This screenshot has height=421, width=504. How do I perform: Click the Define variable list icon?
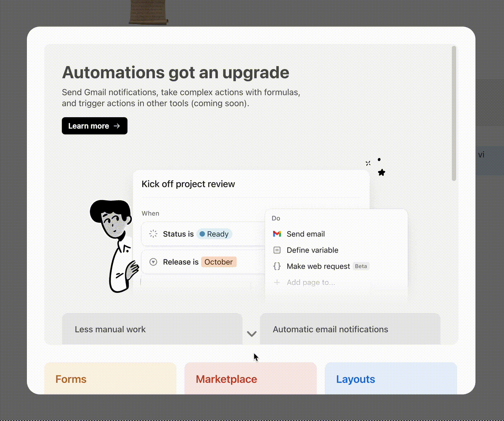(277, 250)
